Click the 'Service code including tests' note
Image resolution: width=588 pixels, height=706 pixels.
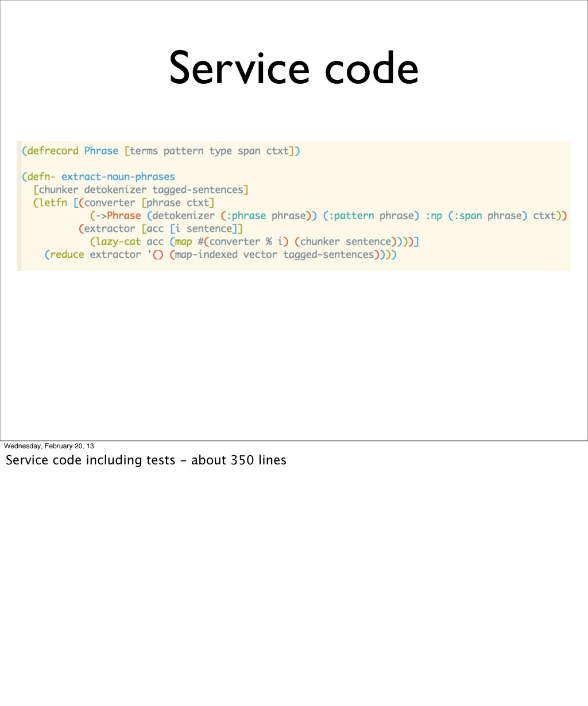click(90, 460)
